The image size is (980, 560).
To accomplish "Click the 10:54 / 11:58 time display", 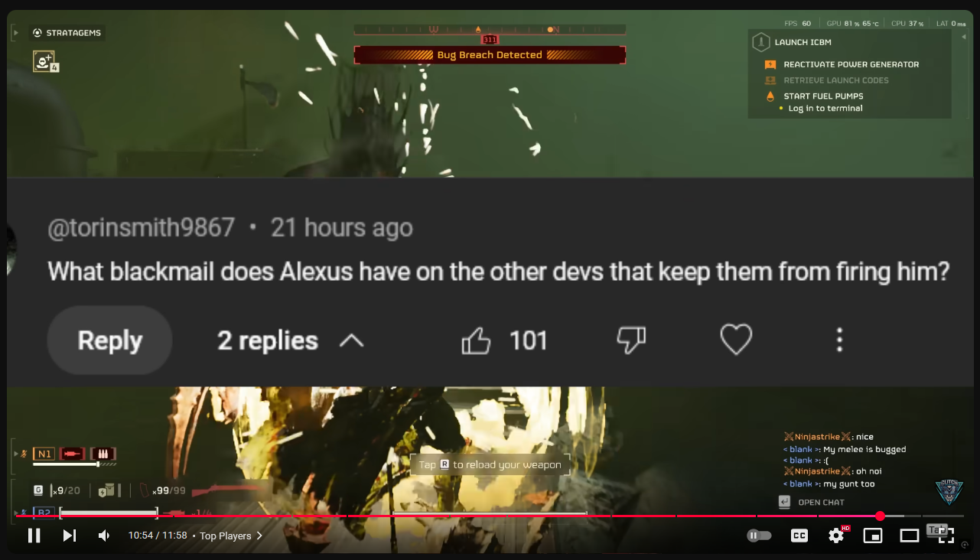I will point(158,536).
